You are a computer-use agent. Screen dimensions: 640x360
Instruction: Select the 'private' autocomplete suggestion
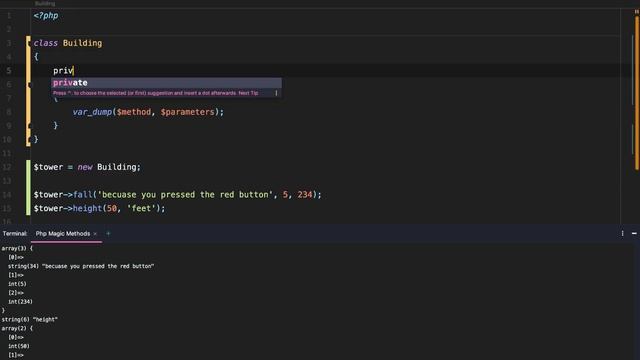pyautogui.click(x=166, y=83)
